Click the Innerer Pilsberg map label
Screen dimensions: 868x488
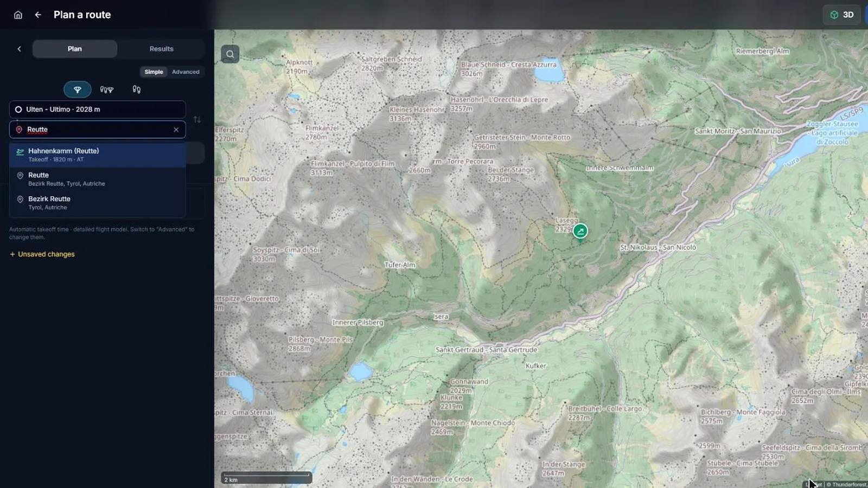click(358, 323)
